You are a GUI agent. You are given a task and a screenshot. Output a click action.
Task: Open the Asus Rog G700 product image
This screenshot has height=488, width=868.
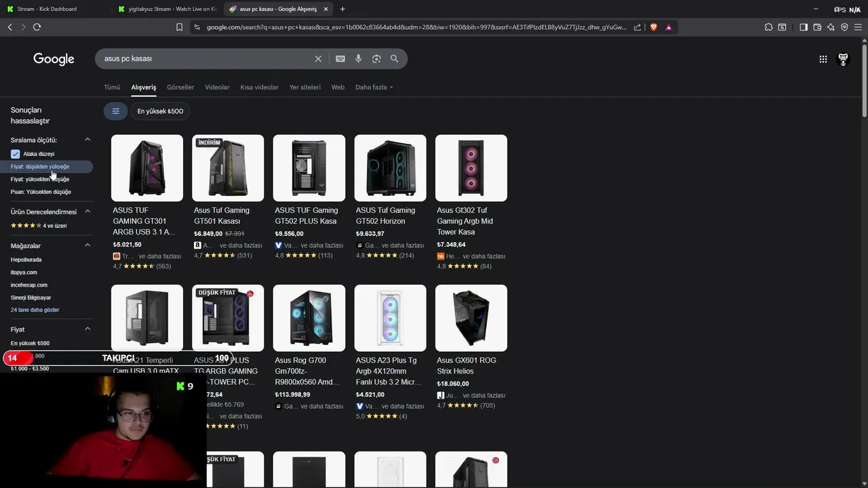pos(309,317)
